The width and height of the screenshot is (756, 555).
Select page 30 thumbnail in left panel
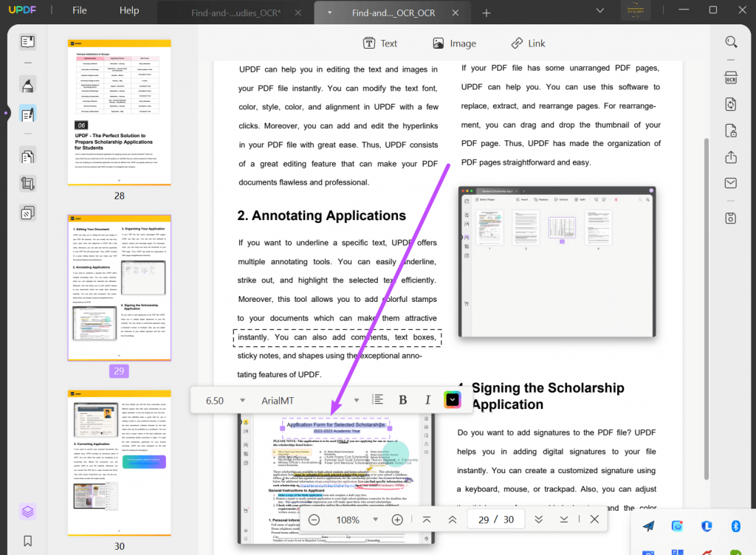coord(119,463)
